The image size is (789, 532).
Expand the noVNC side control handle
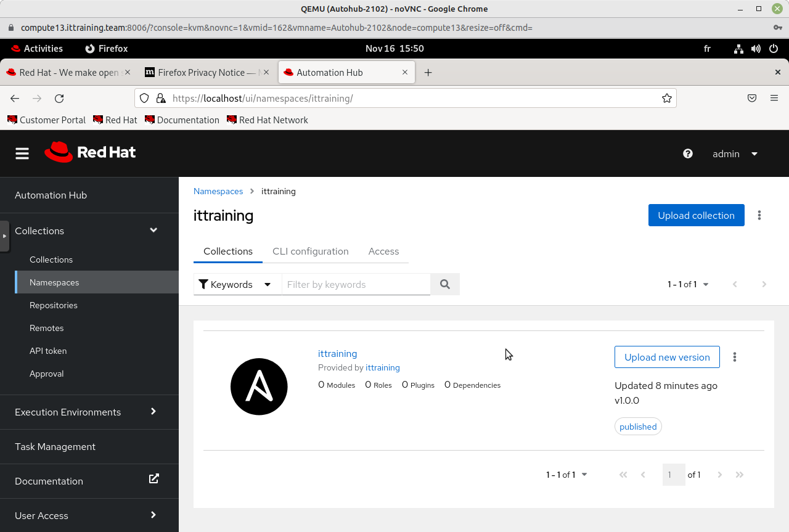4,236
